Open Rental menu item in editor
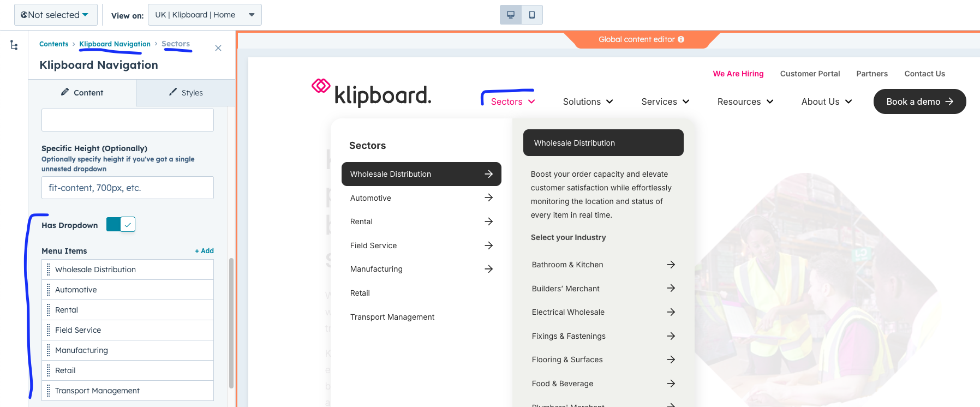Image resolution: width=980 pixels, height=407 pixels. click(x=128, y=310)
